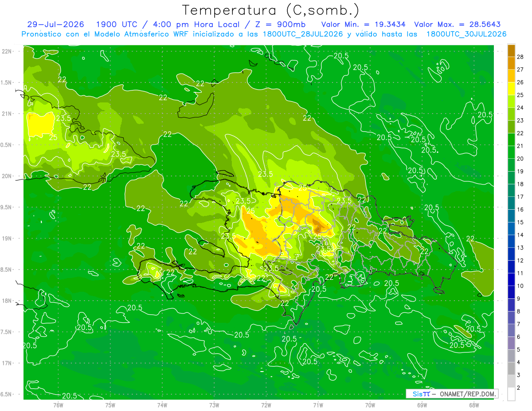
Task: Click the '74W' longitude axis label
Action: coord(162,405)
